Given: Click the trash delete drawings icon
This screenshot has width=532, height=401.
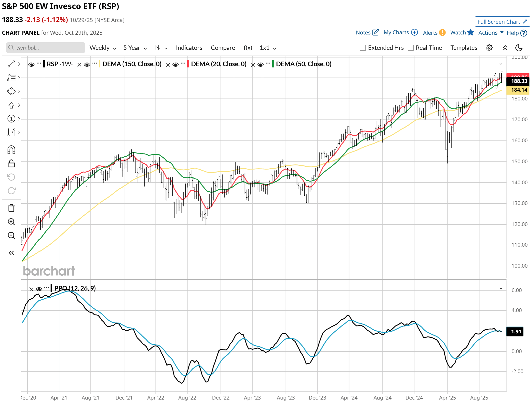Looking at the screenshot, I should [11, 208].
